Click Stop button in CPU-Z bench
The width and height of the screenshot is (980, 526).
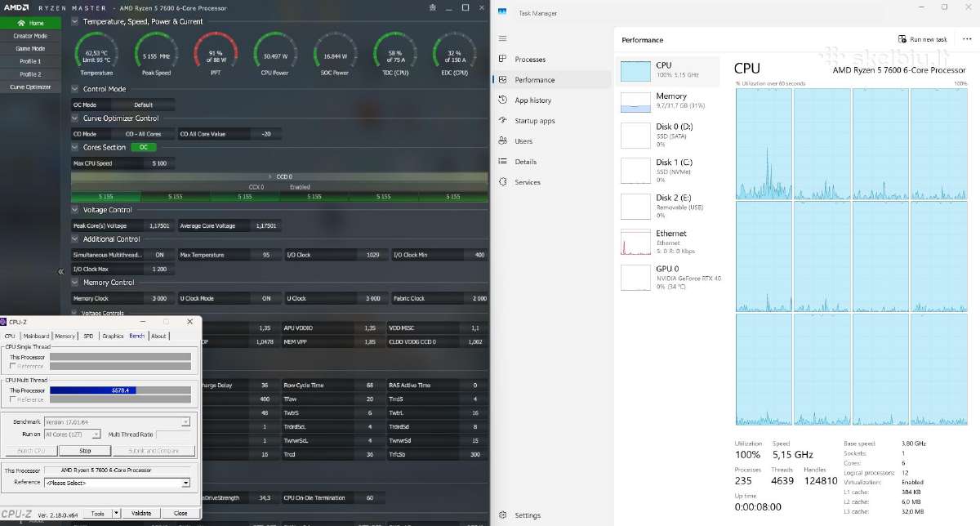(85, 451)
